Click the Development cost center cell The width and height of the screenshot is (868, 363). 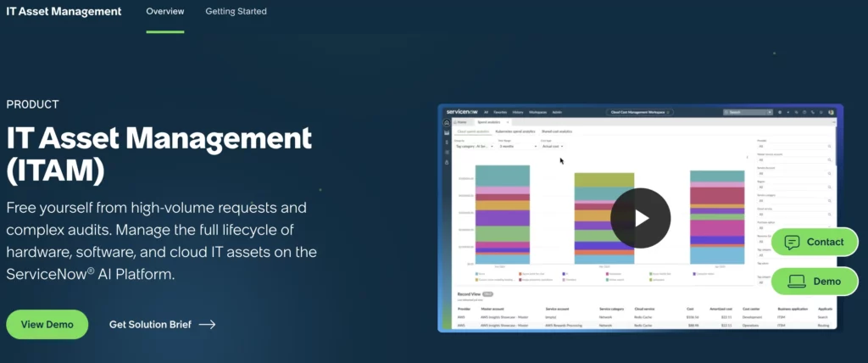[753, 317]
